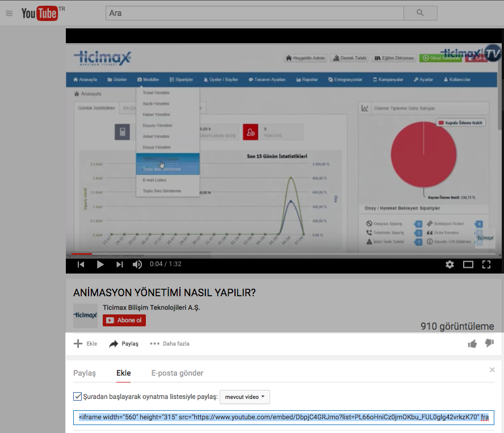This screenshot has width=504, height=433.
Task: Dislike the video with thumbs down
Action: [x=489, y=344]
